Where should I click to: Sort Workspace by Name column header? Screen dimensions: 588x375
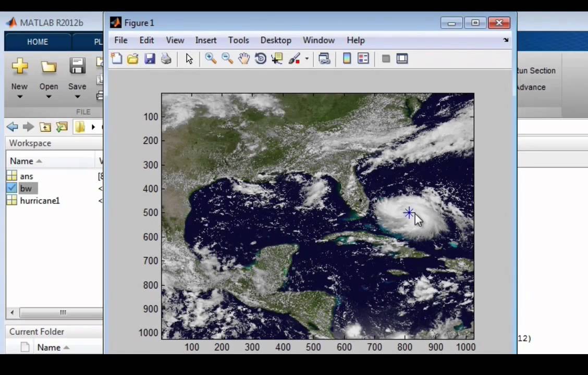(x=26, y=161)
